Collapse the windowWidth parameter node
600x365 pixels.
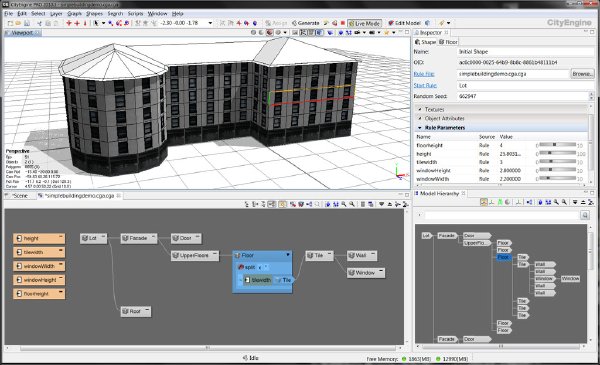pos(60,264)
